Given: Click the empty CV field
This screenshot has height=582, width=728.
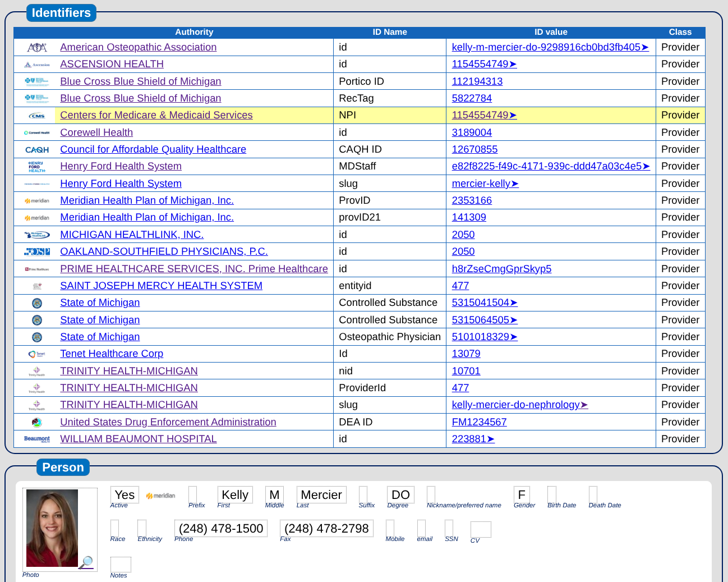Looking at the screenshot, I should [481, 530].
